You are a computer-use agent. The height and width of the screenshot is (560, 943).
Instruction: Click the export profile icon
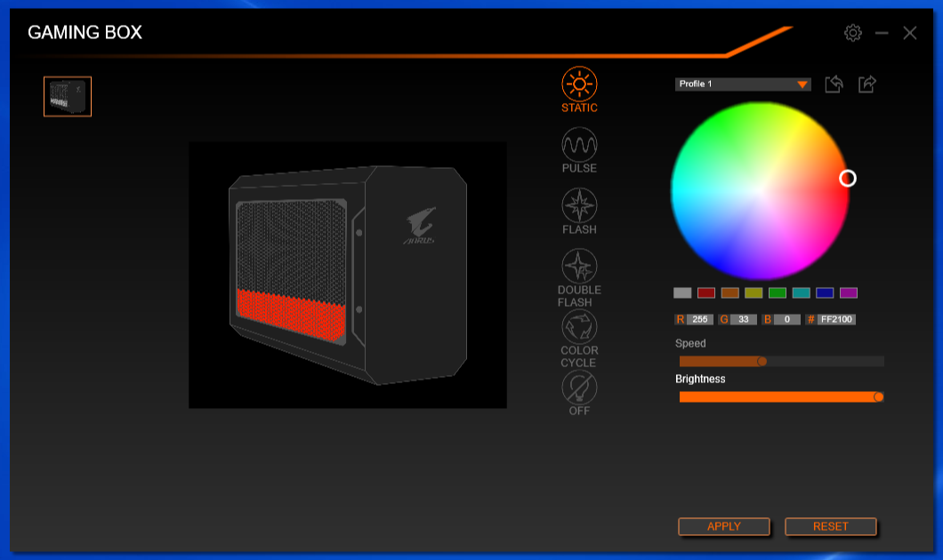pyautogui.click(x=867, y=84)
